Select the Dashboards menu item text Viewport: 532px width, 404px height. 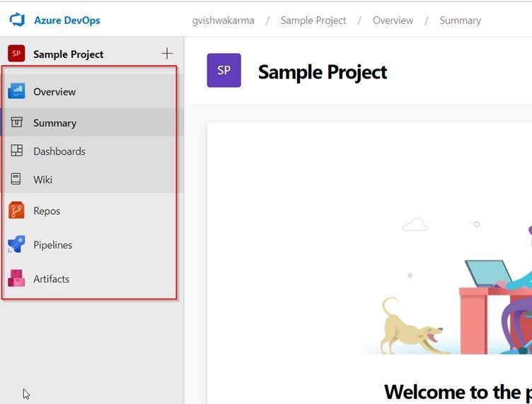point(59,151)
